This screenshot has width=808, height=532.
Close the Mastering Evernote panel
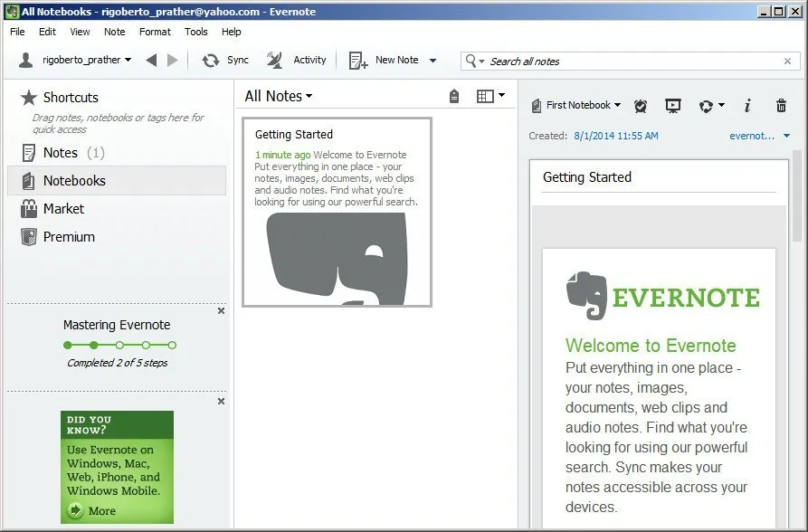click(221, 311)
